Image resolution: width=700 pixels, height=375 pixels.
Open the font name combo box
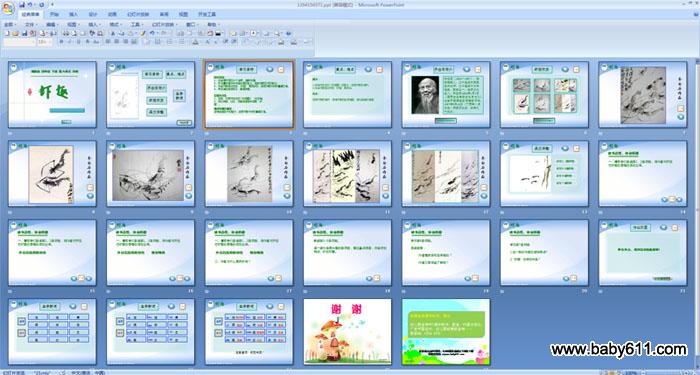pos(19,42)
